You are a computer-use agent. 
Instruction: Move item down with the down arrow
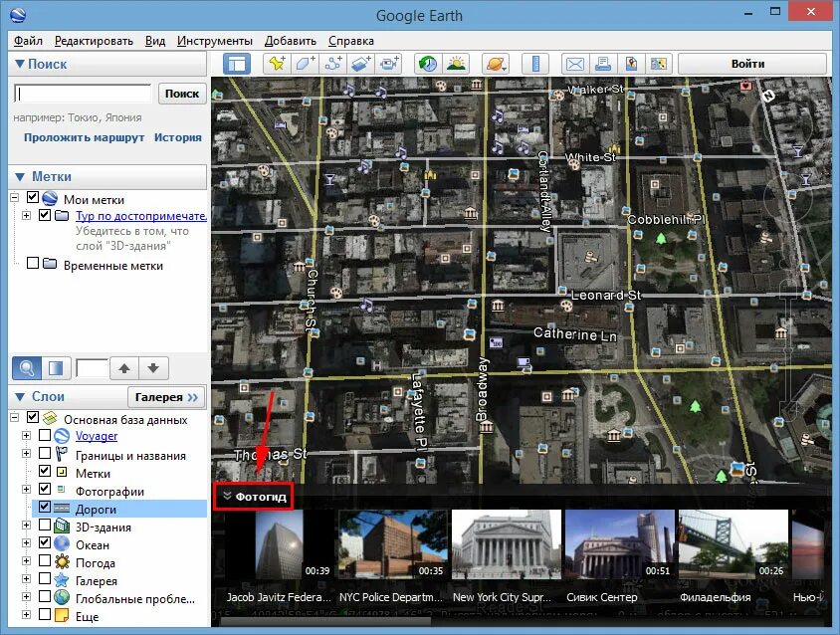tap(153, 368)
